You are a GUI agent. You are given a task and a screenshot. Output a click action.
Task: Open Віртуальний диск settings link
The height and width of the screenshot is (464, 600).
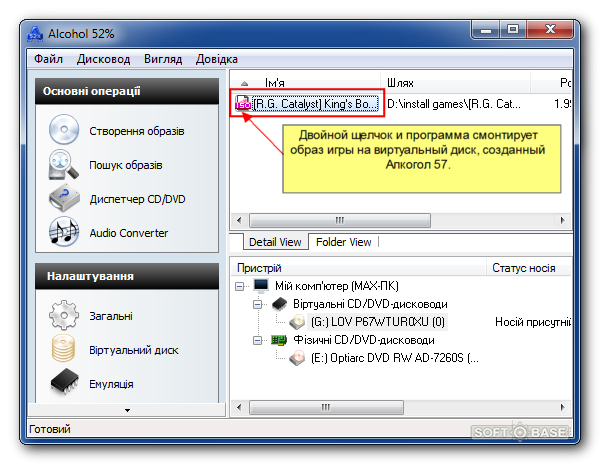[x=134, y=350]
